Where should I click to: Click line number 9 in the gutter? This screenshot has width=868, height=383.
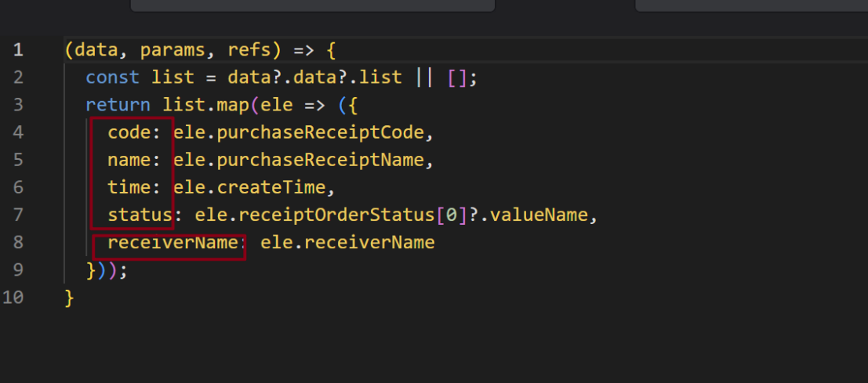(18, 270)
